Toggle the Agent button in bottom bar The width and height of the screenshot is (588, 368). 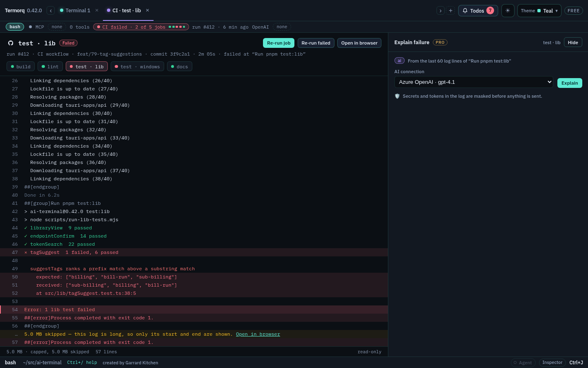pyautogui.click(x=523, y=363)
